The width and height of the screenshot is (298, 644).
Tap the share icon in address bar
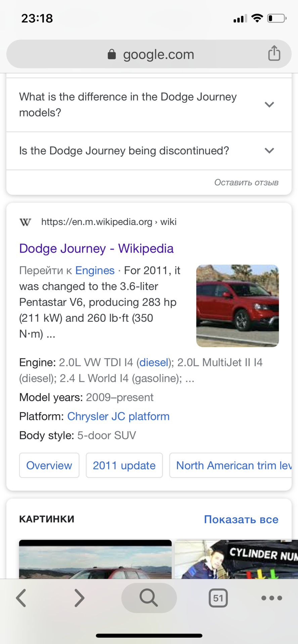point(274,53)
